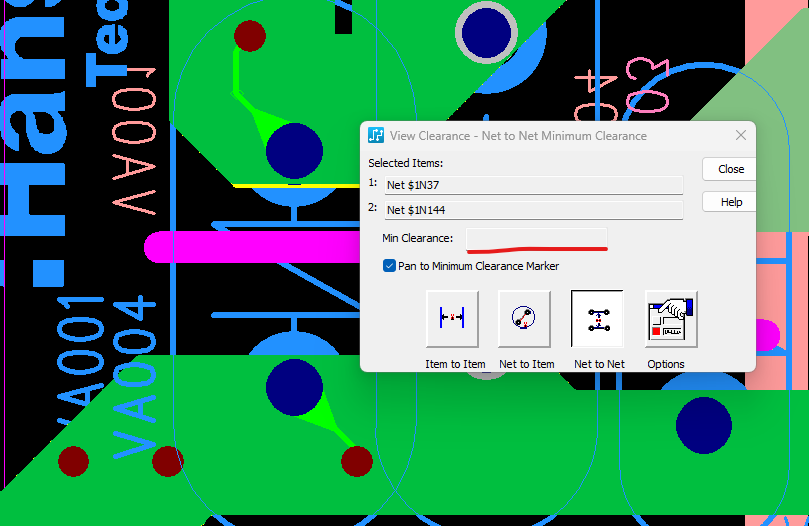
Task: Select the yellow line segment on the board
Action: [x=262, y=185]
